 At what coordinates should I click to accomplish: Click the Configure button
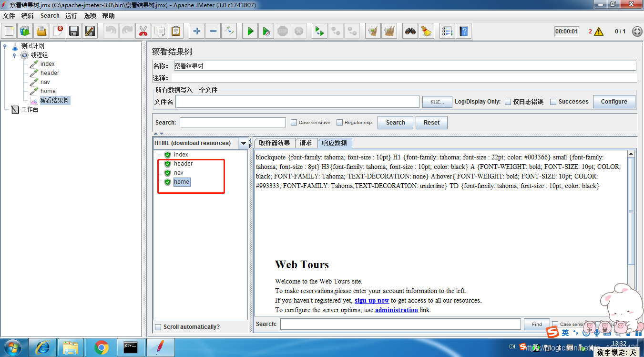click(614, 102)
